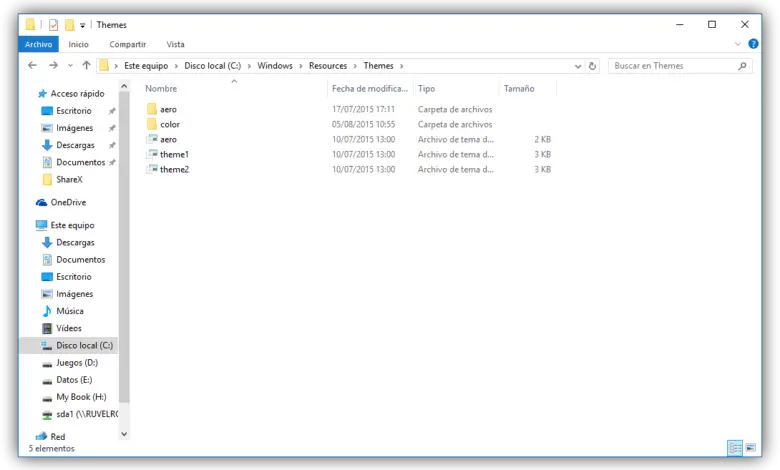Click the 'Themes' breadcrumb
Image resolution: width=780 pixels, height=470 pixels.
click(x=378, y=66)
